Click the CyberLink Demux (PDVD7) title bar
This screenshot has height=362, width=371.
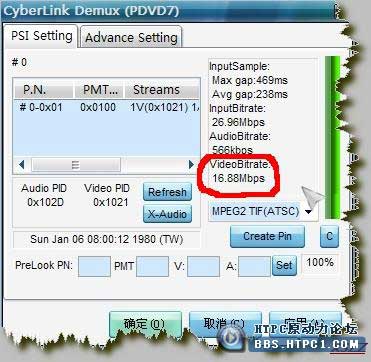tap(168, 10)
